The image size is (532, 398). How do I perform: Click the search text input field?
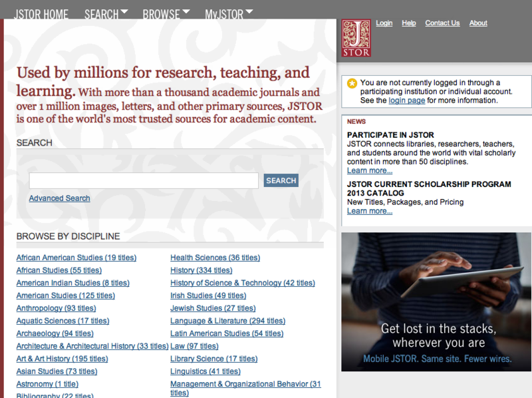coord(144,180)
